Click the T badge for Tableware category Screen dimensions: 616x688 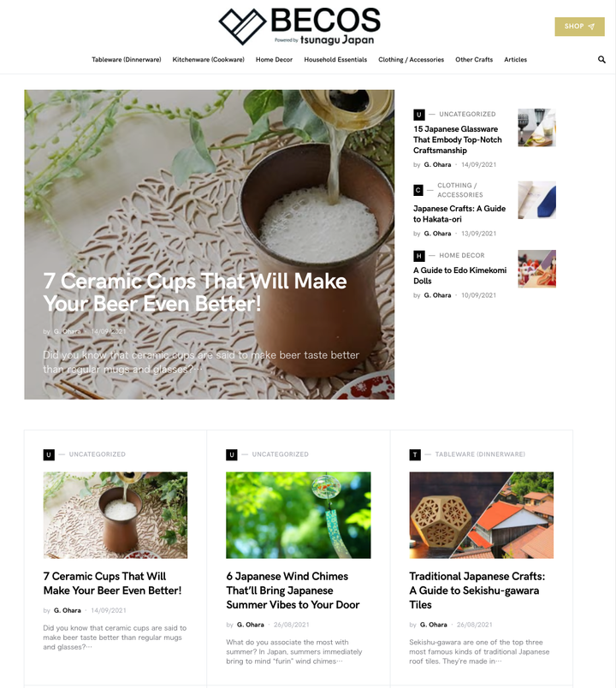[415, 454]
